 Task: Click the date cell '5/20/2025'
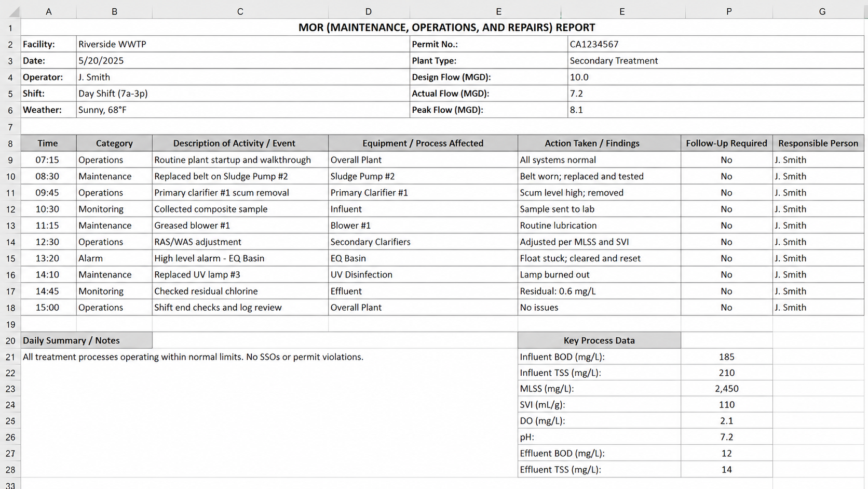[243, 61]
